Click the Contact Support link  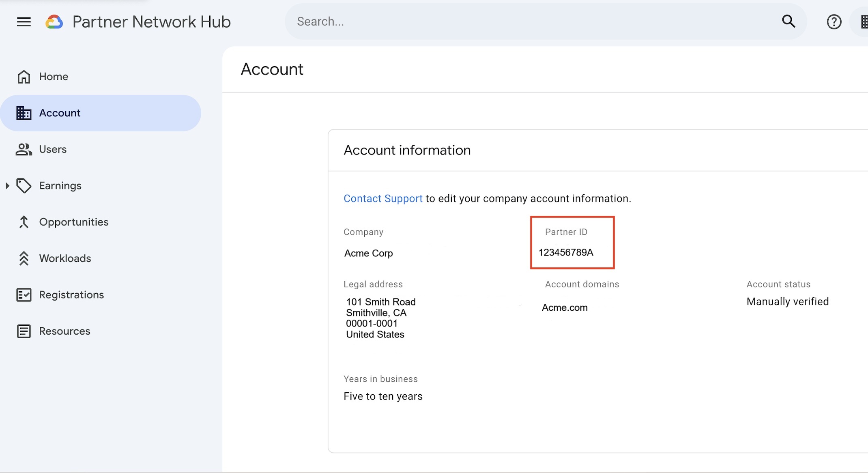click(383, 198)
